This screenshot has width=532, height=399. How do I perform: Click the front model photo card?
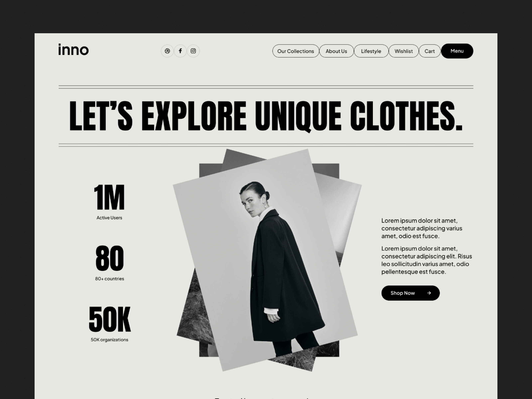pos(265,260)
